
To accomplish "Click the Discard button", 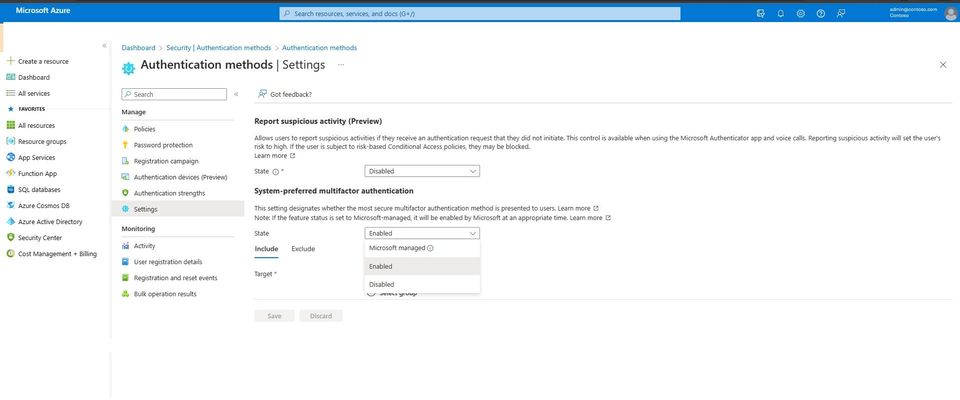I will click(x=321, y=316).
